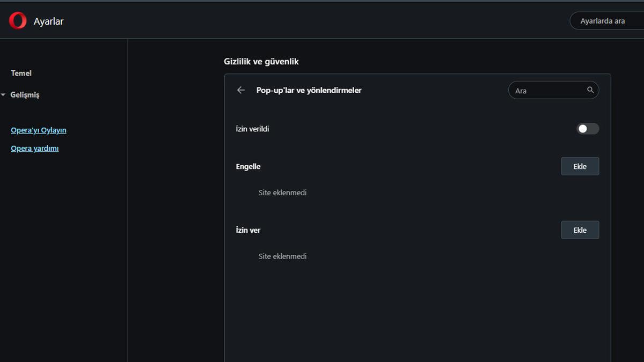Focus the Ayarlarda ara search field

[606, 21]
